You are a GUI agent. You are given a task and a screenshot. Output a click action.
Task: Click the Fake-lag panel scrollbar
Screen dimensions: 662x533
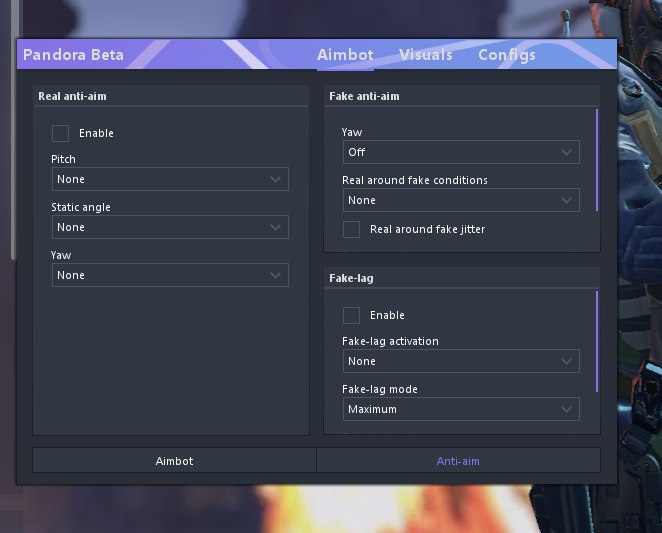[x=597, y=341]
